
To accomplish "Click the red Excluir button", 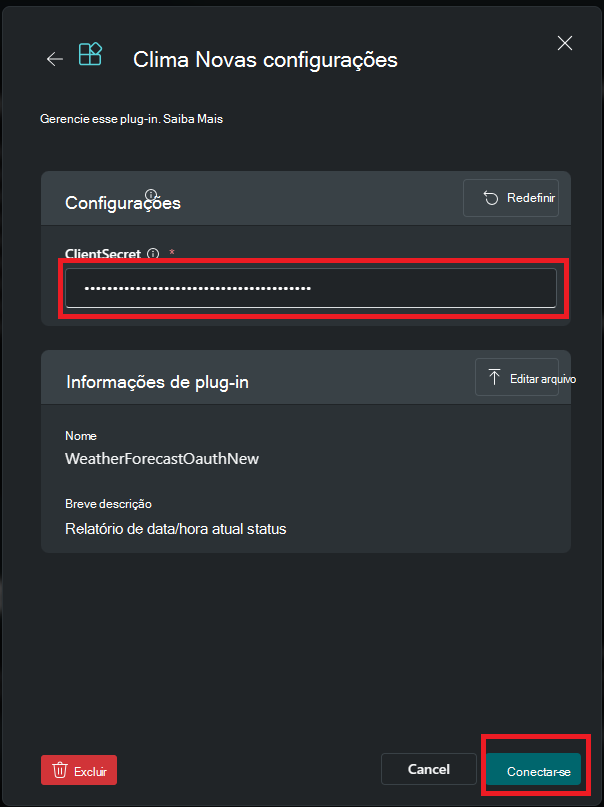I will 78,770.
